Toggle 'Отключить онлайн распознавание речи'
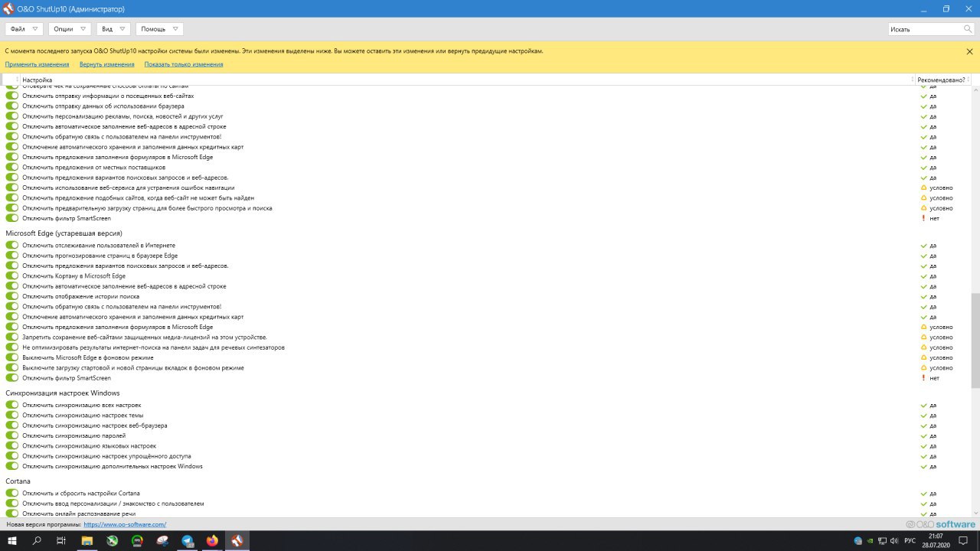This screenshot has width=980, height=551. [11, 514]
